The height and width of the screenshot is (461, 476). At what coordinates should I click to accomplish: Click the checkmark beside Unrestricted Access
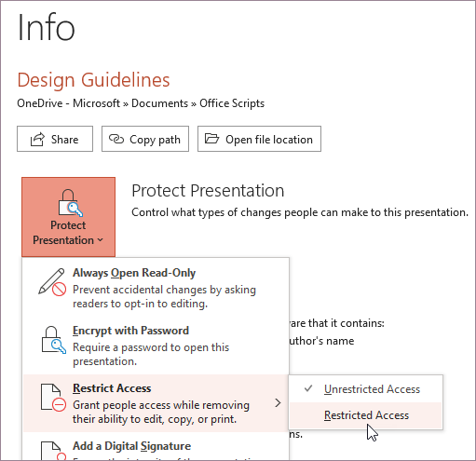(x=308, y=388)
